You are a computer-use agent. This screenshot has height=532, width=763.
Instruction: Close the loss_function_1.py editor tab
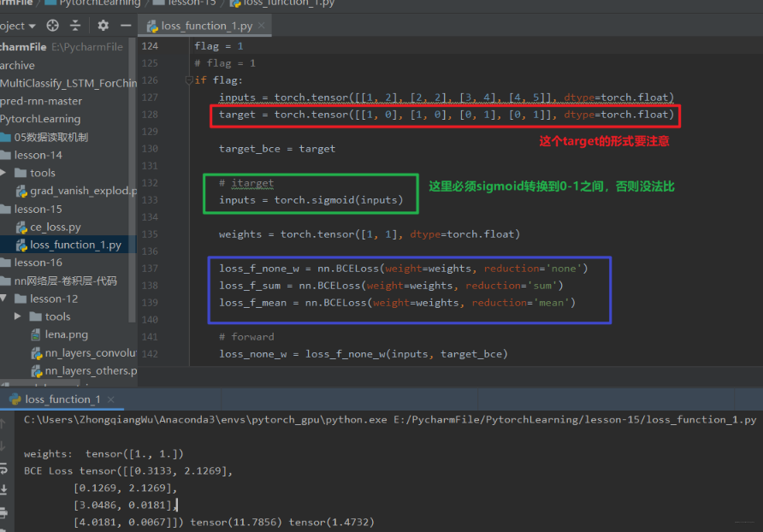(262, 26)
